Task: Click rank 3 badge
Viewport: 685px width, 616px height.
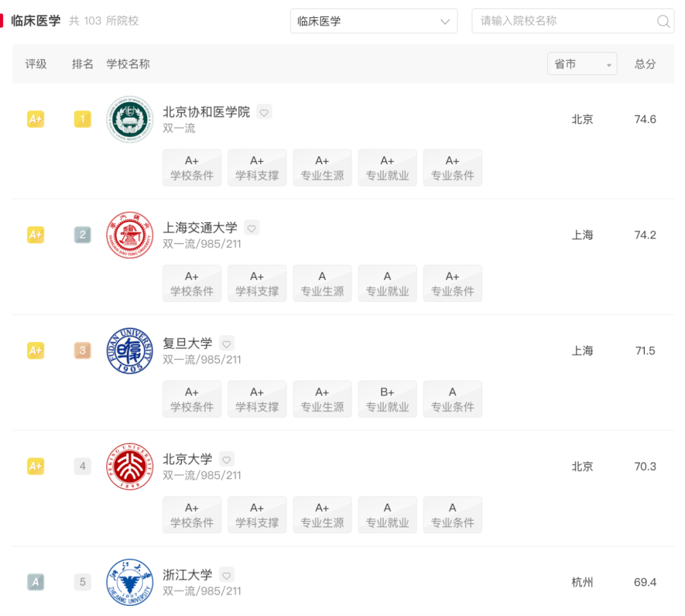Action: (x=82, y=351)
